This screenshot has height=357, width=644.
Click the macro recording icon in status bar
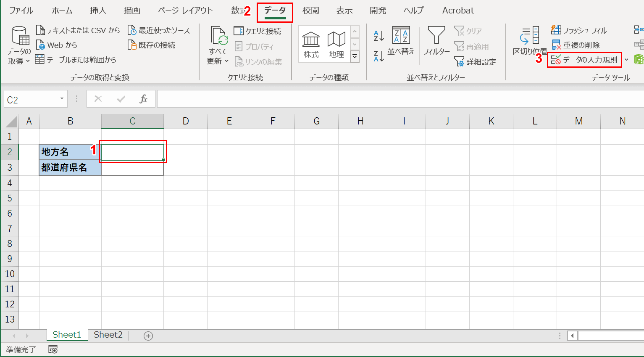(53, 349)
